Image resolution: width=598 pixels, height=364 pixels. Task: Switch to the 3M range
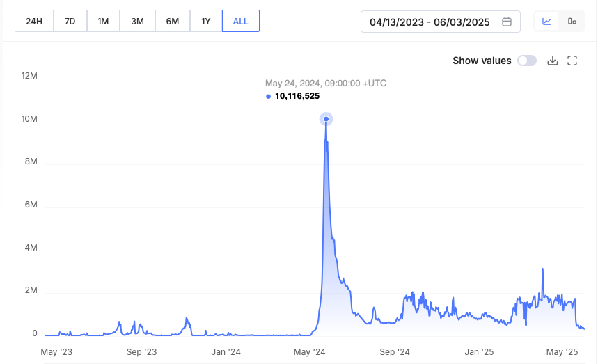137,22
